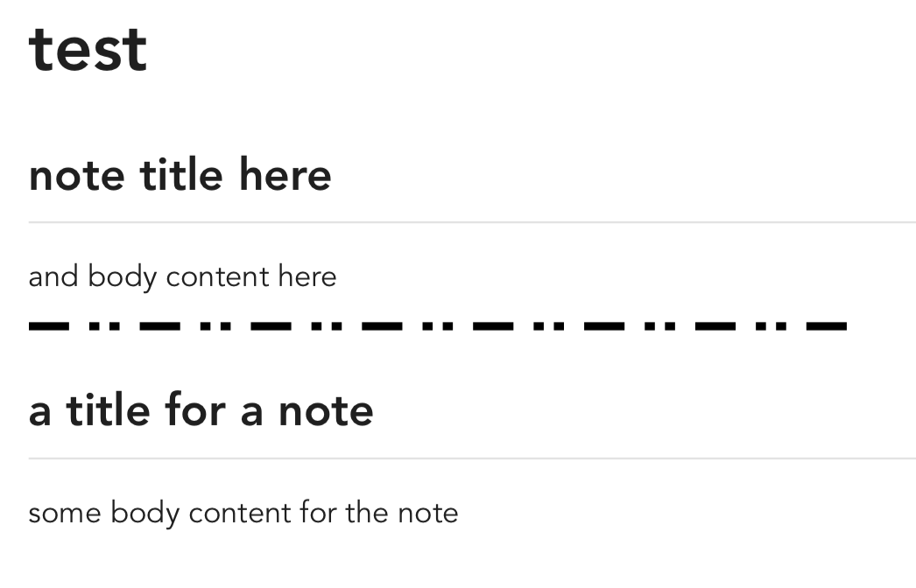The width and height of the screenshot is (916, 588).
Task: Click the word 'here' in the first heading
Action: click(285, 175)
